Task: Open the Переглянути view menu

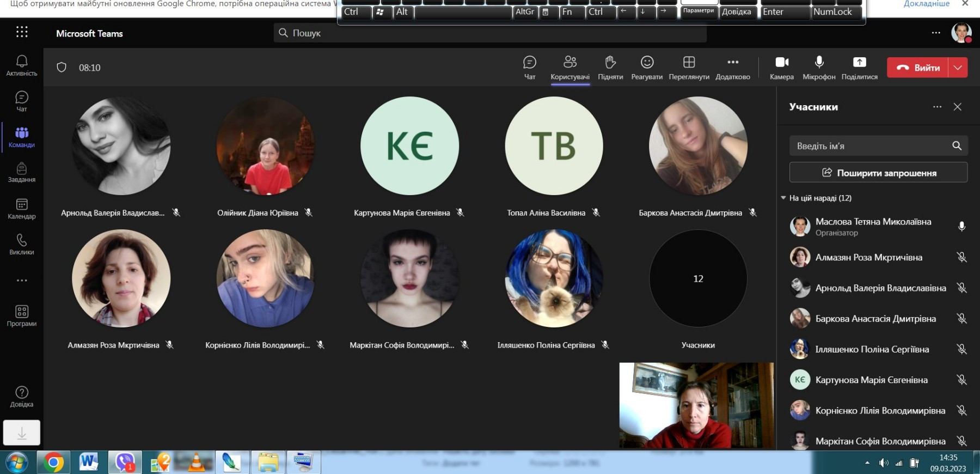Action: (689, 68)
